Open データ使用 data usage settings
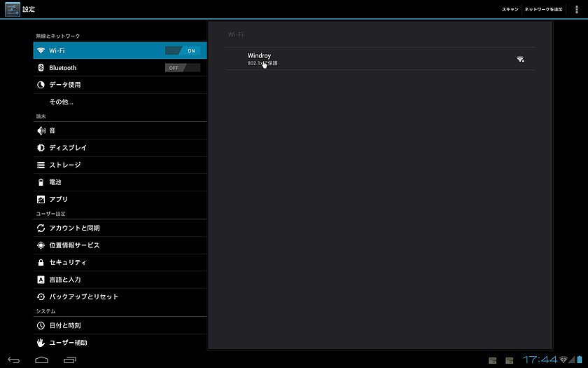Image resolution: width=588 pixels, height=368 pixels. point(120,85)
